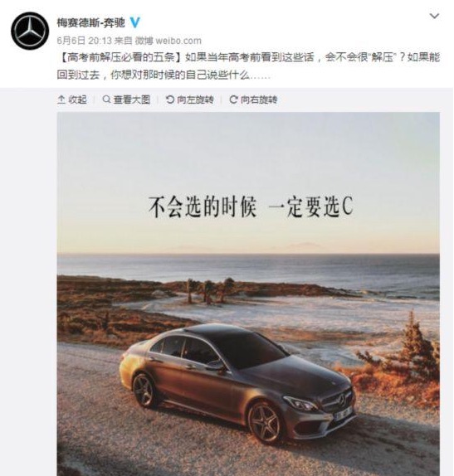Click the 【高考前解压必看的五条】 post headline
The width and height of the screenshot is (454, 476).
point(120,57)
